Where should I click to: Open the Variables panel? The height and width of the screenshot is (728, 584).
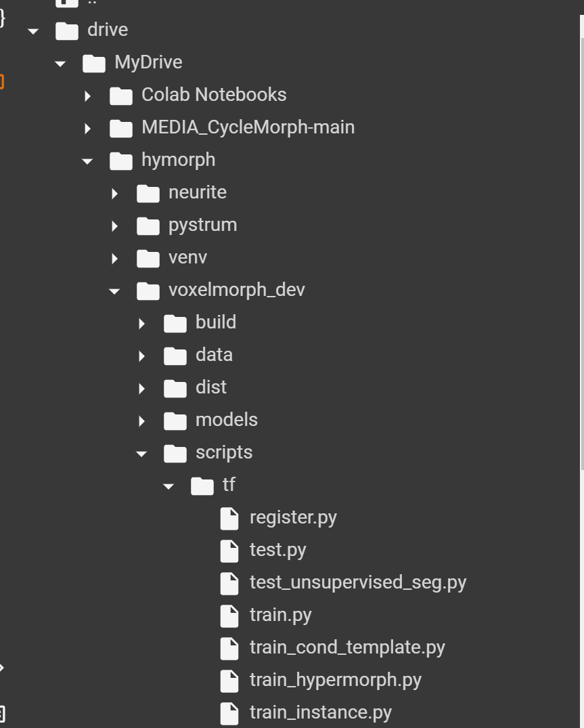coord(2,18)
